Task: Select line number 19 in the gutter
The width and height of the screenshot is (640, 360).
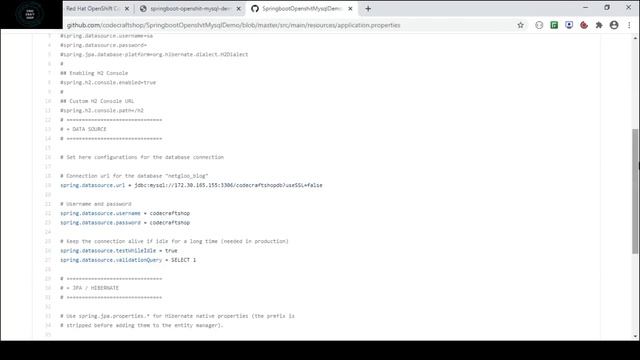Action: coord(48,185)
